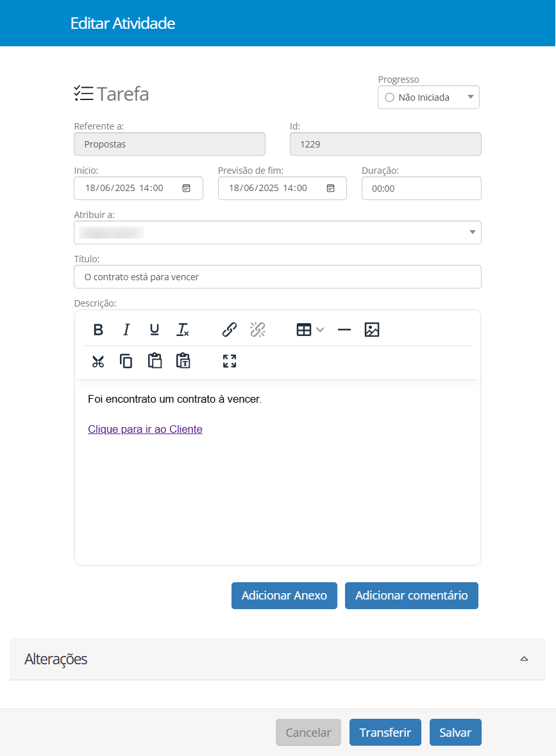Cut selected text with scissors icon
The width and height of the screenshot is (556, 756).
(98, 361)
